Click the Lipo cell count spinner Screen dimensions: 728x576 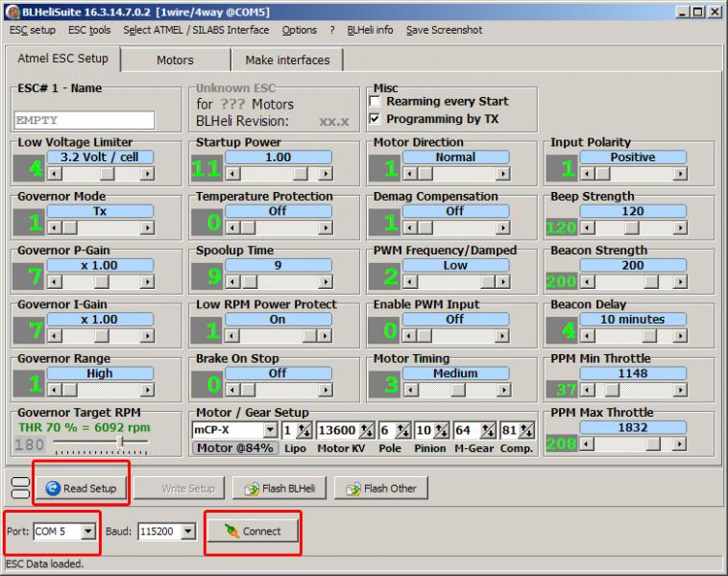[x=305, y=430]
